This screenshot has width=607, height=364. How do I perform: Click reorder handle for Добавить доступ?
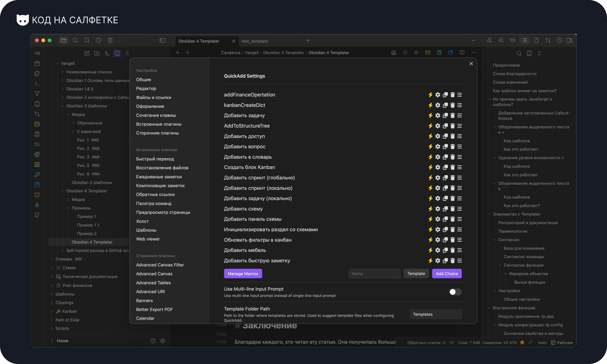(460, 136)
